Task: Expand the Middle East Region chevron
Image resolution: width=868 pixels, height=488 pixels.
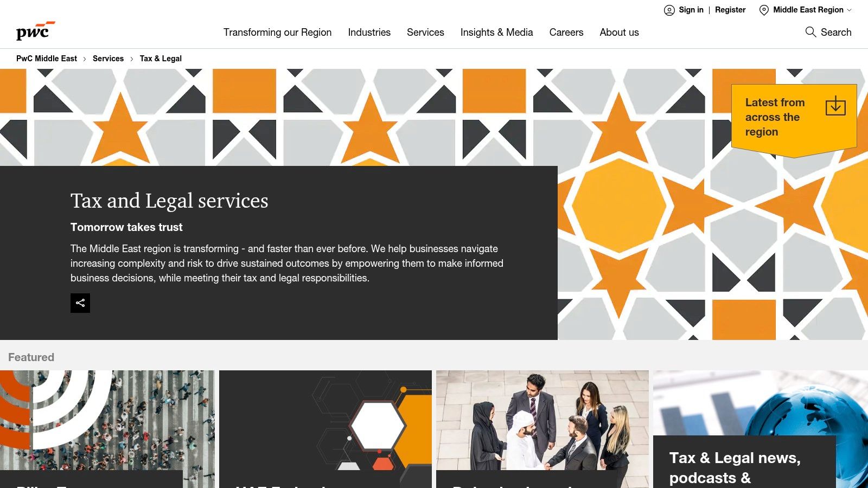Action: click(x=850, y=10)
